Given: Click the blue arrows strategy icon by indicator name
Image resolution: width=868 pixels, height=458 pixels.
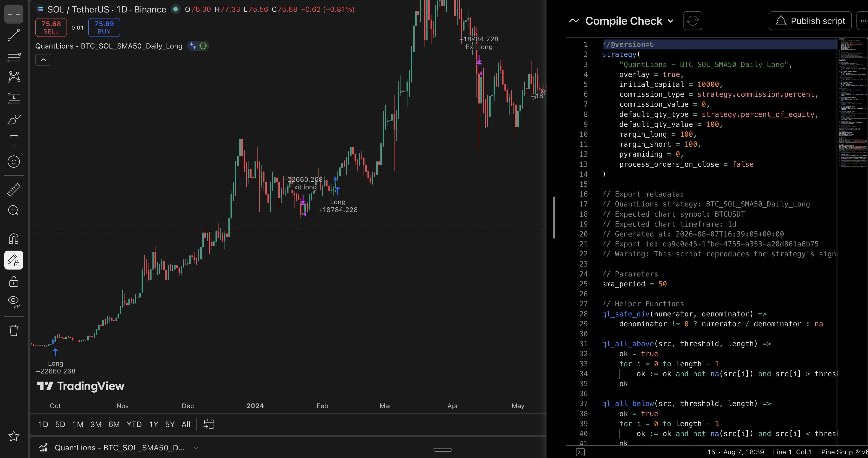Looking at the screenshot, I should [193, 46].
